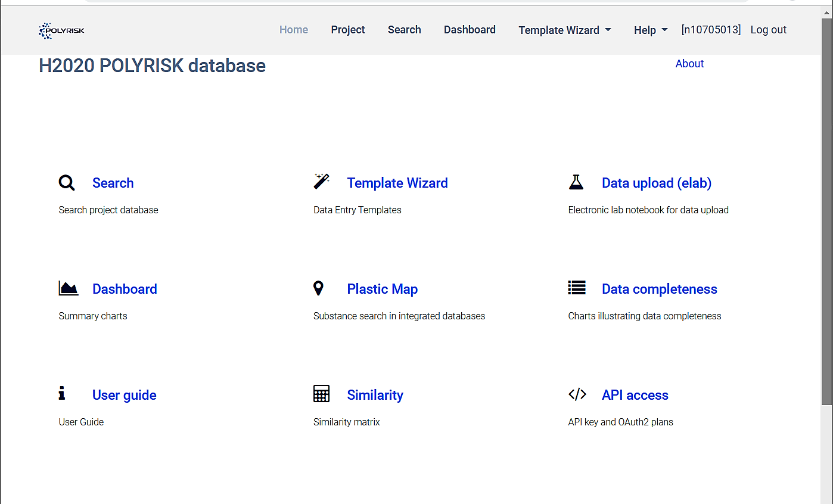Open the About link

coord(689,64)
